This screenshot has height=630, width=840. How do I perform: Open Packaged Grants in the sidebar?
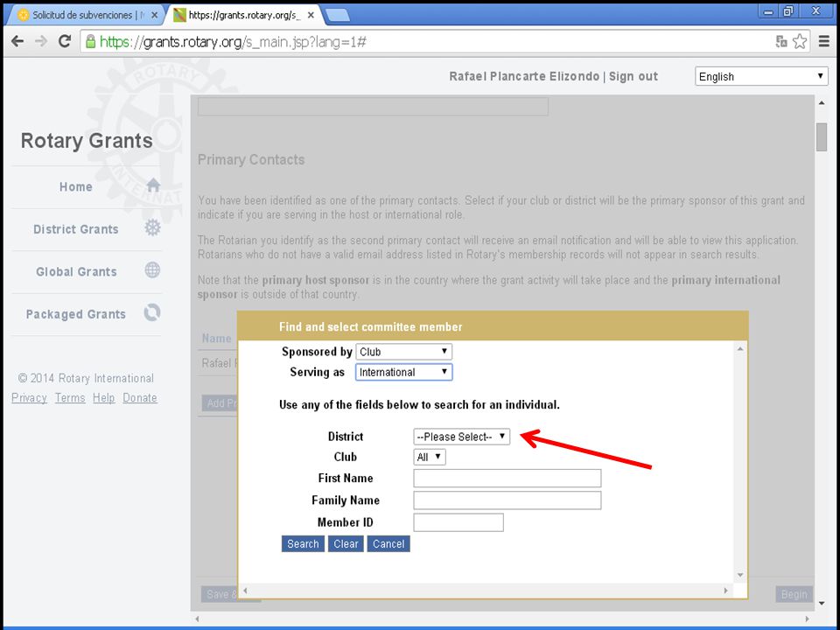click(75, 314)
